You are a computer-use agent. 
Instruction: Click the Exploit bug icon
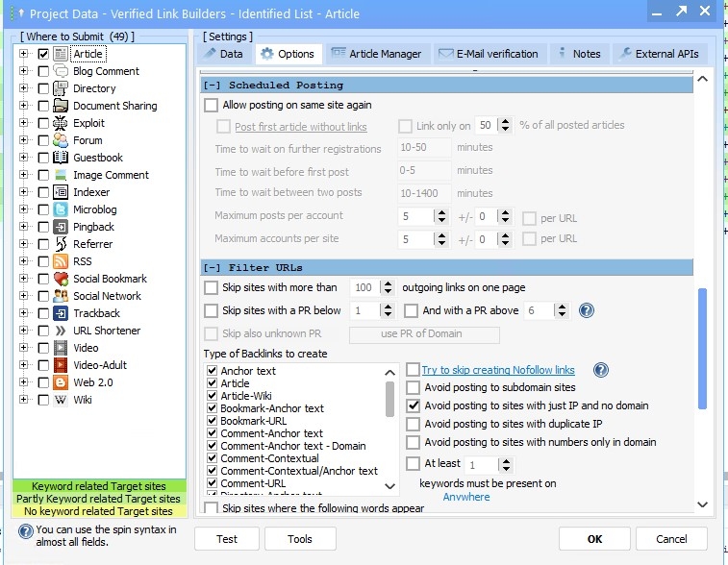click(x=61, y=123)
